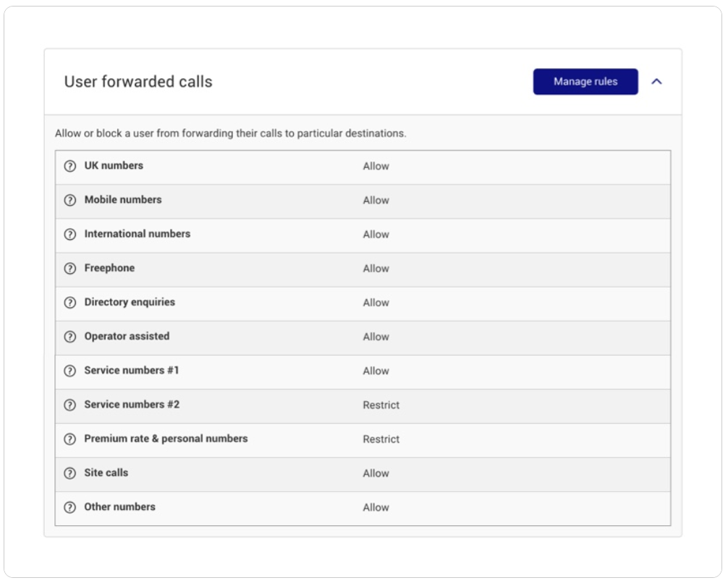Image resolution: width=728 pixels, height=583 pixels.
Task: Click the Allow or block description text
Action: click(x=231, y=133)
